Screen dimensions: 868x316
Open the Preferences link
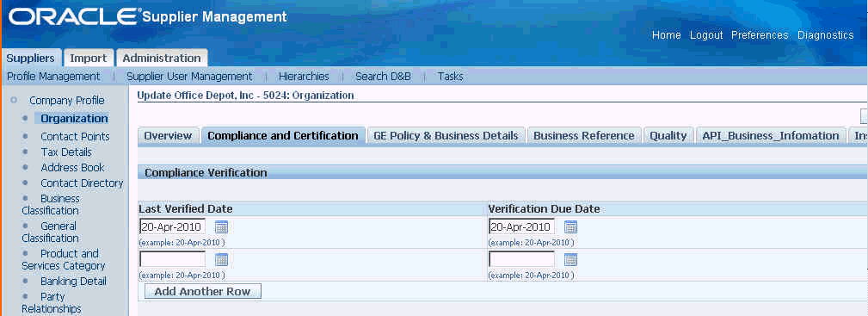[x=760, y=35]
